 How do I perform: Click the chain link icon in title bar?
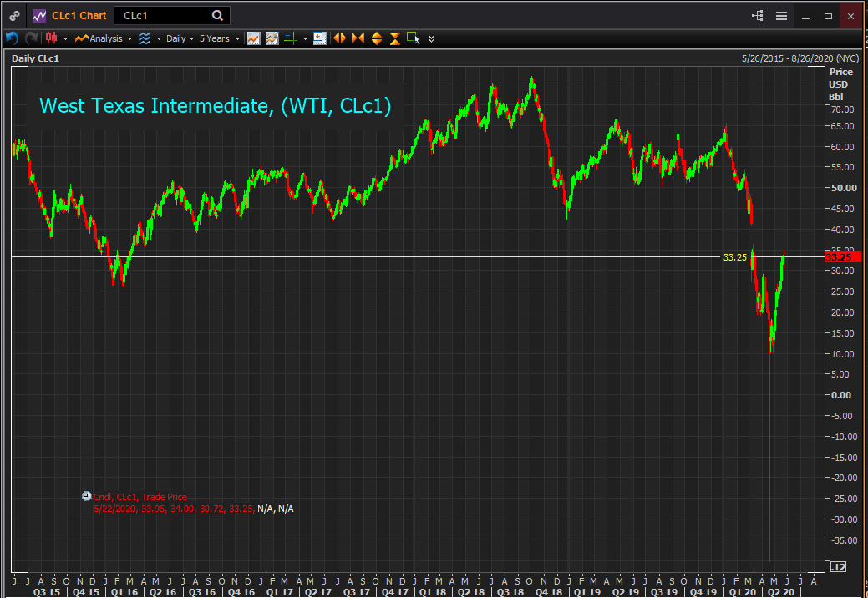[x=14, y=16]
